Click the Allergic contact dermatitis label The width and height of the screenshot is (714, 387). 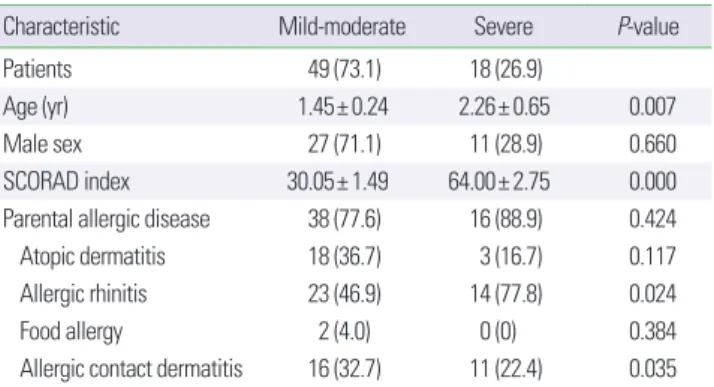coord(131,368)
